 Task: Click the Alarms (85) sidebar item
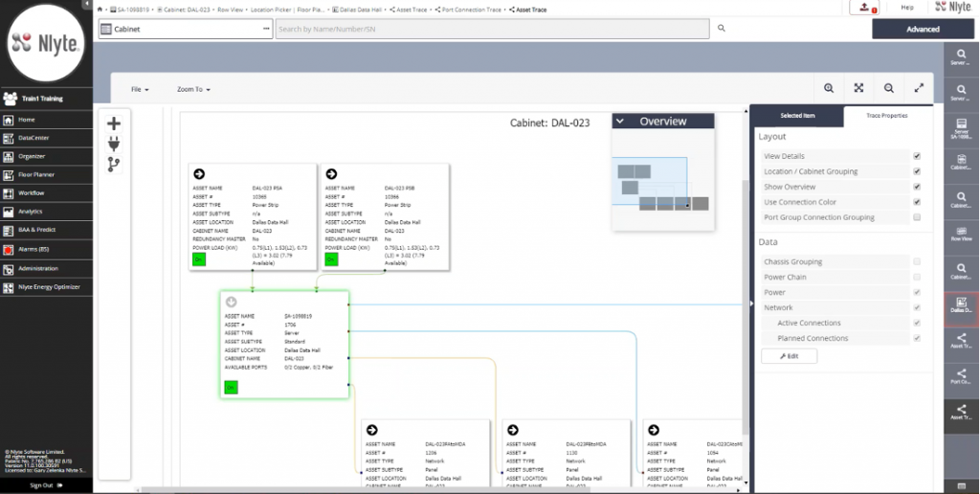(x=46, y=249)
